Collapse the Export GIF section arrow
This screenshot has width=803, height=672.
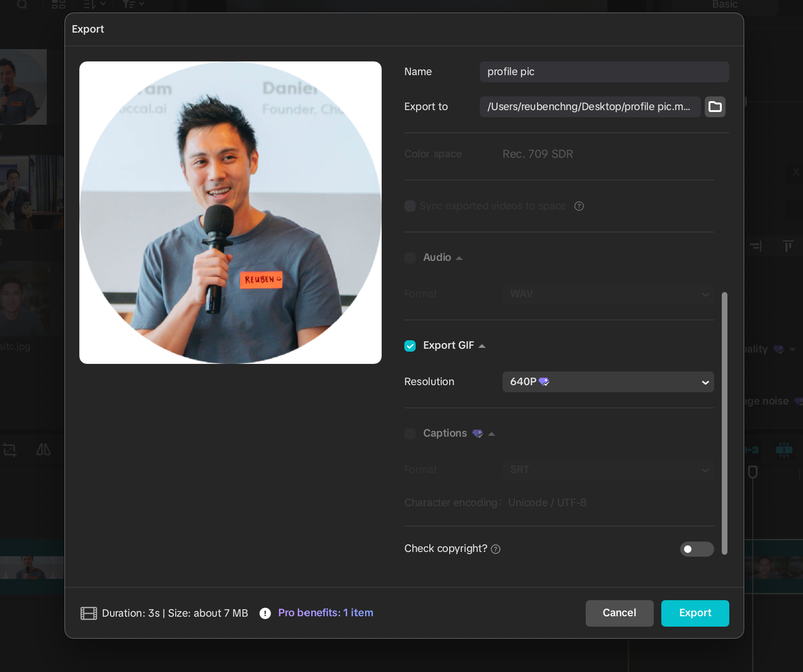click(x=482, y=346)
